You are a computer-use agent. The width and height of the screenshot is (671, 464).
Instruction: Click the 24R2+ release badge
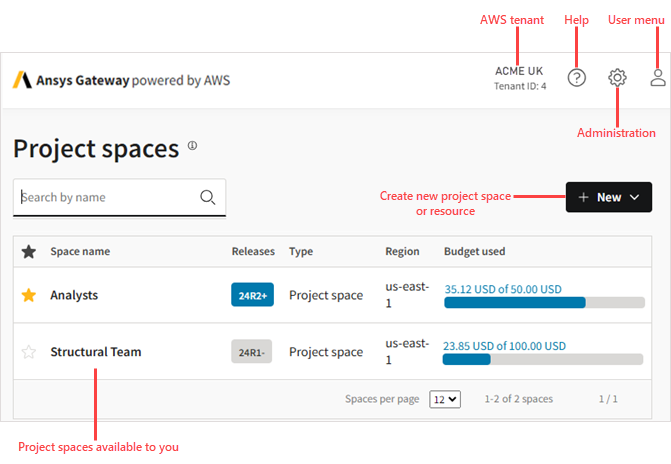point(252,295)
